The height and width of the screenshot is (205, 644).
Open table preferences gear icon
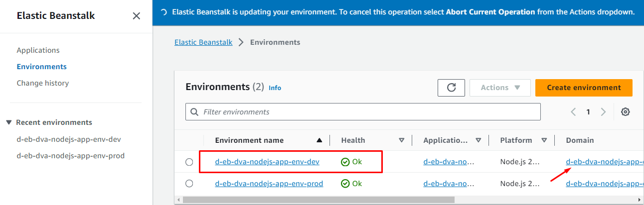click(x=625, y=112)
